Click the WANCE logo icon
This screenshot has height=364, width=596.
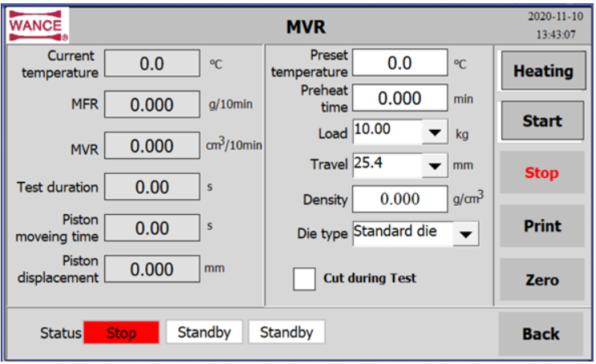click(38, 25)
